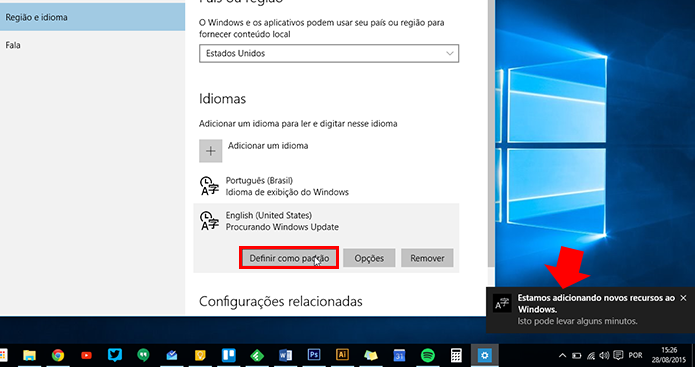Click the Remover button

coord(427,258)
